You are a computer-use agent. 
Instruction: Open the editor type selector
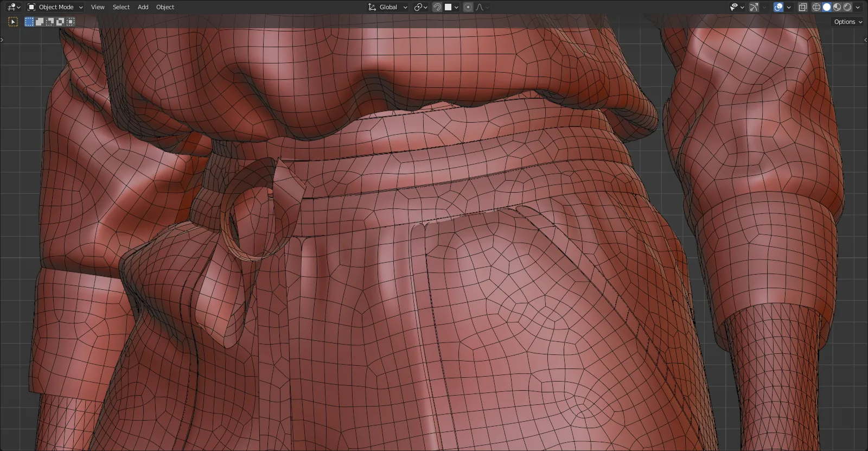pyautogui.click(x=14, y=7)
